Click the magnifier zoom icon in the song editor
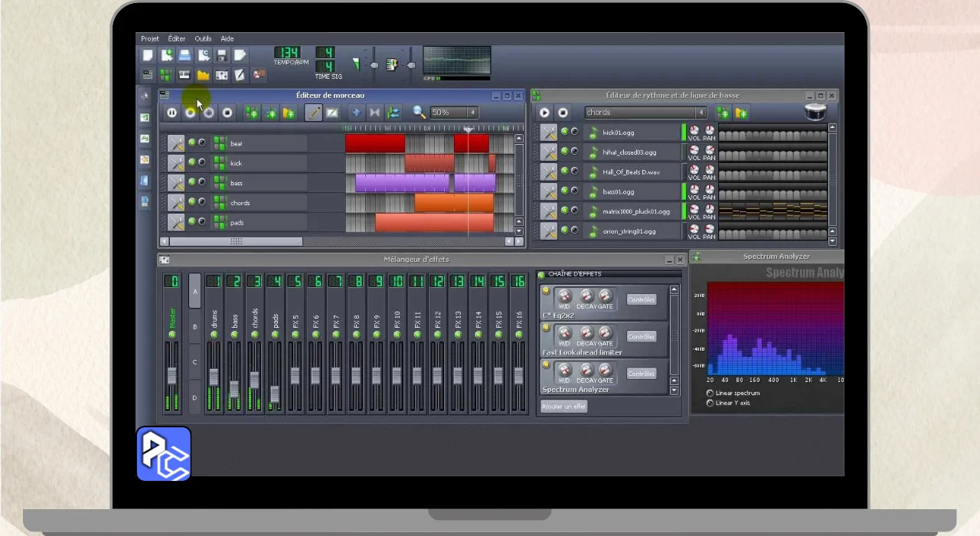Screen dimensions: 980x536 (419, 113)
